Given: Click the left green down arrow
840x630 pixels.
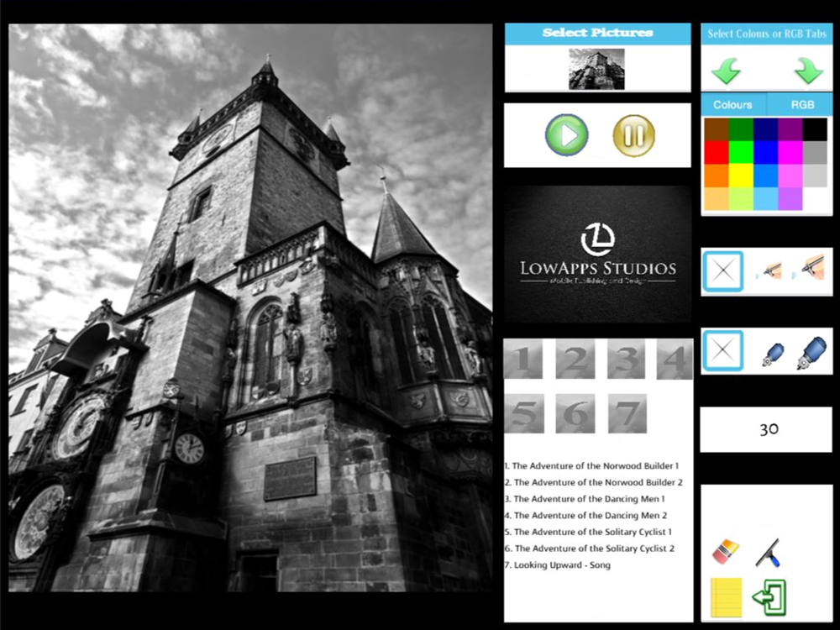Looking at the screenshot, I should (726, 71).
